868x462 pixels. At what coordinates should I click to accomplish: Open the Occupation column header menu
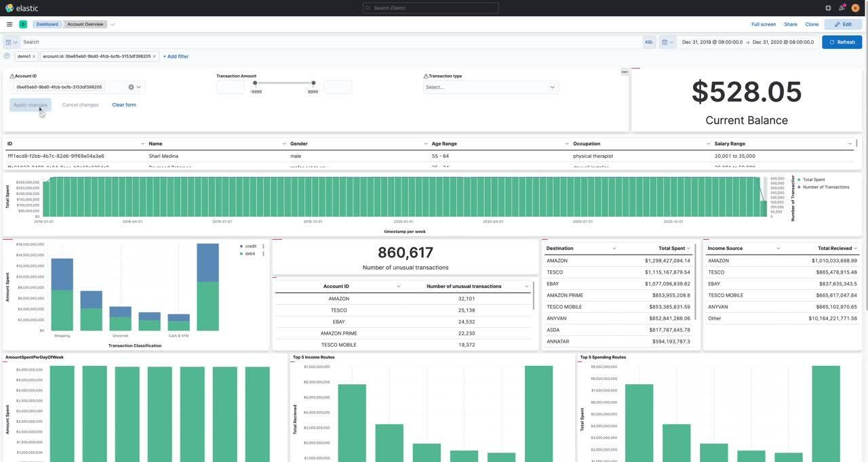[x=709, y=144]
